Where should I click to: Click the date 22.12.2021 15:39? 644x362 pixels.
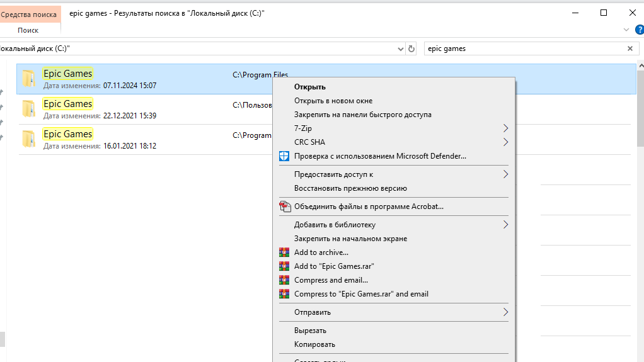pos(130,116)
